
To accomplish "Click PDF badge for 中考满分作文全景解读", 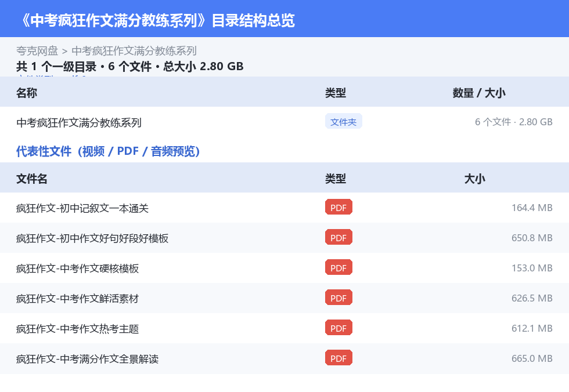I will click(x=338, y=358).
